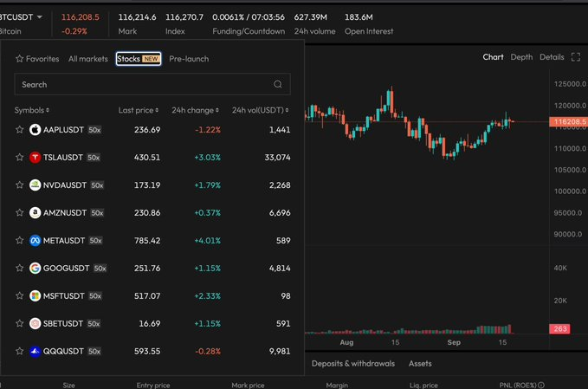This screenshot has height=389, width=588.
Task: Sort list by Symbols column
Action: pos(32,110)
